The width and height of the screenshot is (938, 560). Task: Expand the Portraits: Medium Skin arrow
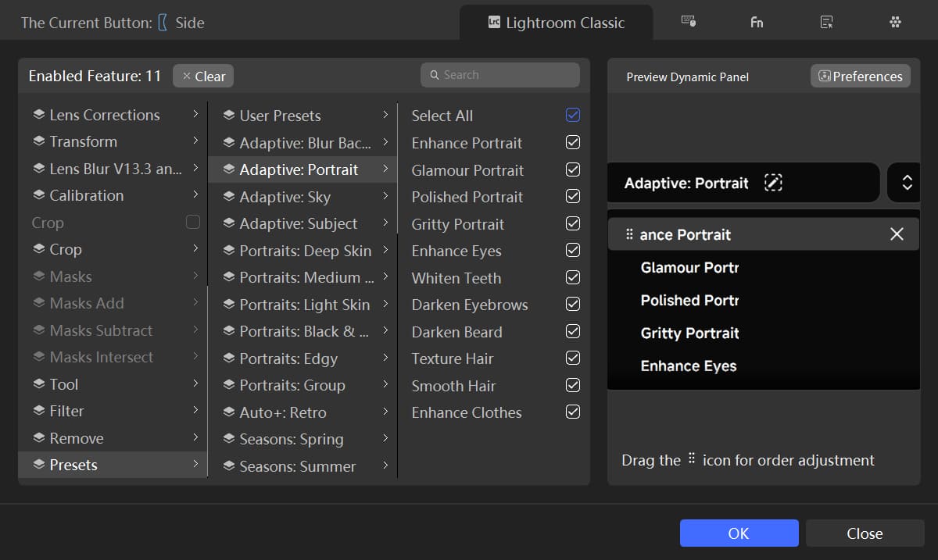pos(385,277)
